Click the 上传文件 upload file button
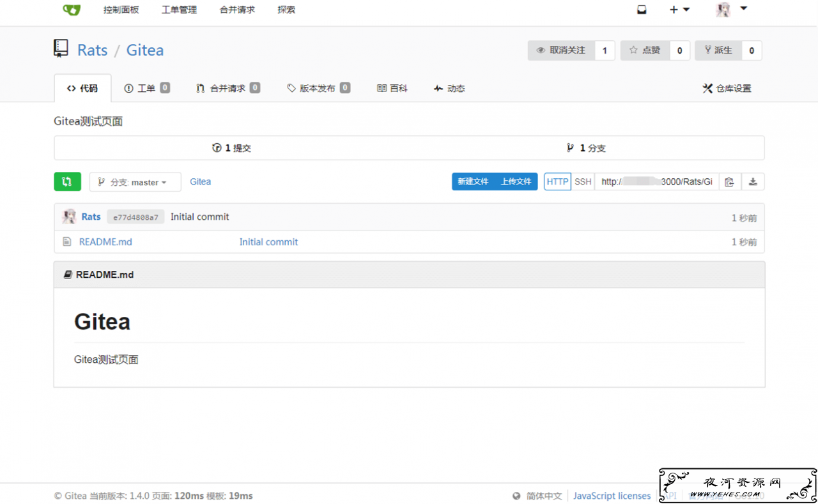 tap(516, 181)
